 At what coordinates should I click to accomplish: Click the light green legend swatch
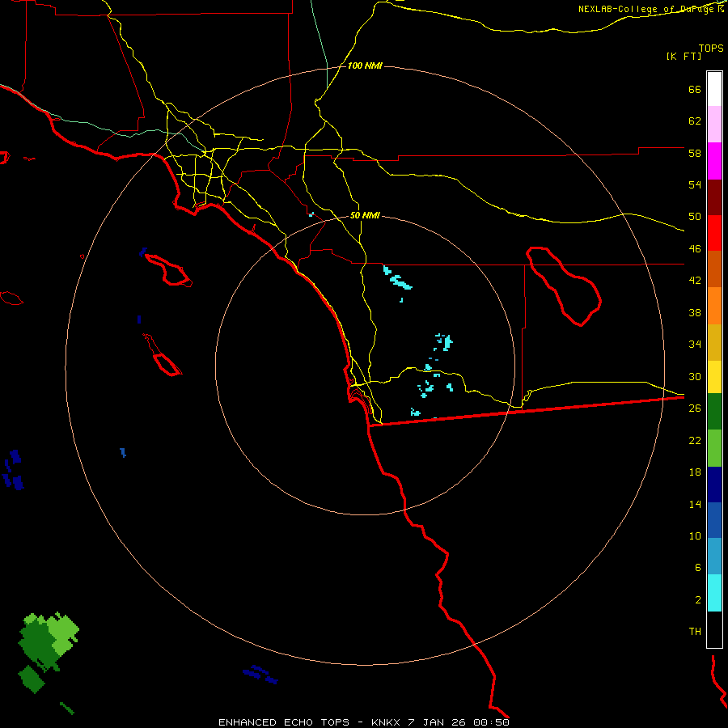pos(714,448)
